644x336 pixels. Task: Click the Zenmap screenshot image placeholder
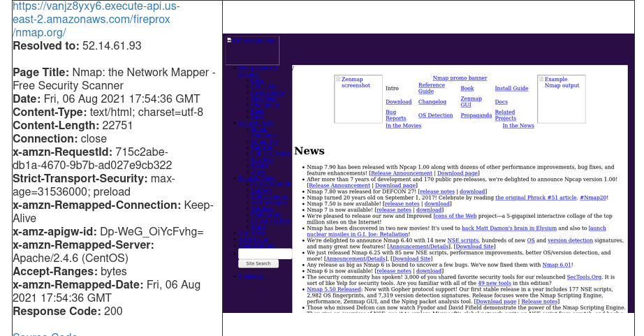tap(358, 99)
